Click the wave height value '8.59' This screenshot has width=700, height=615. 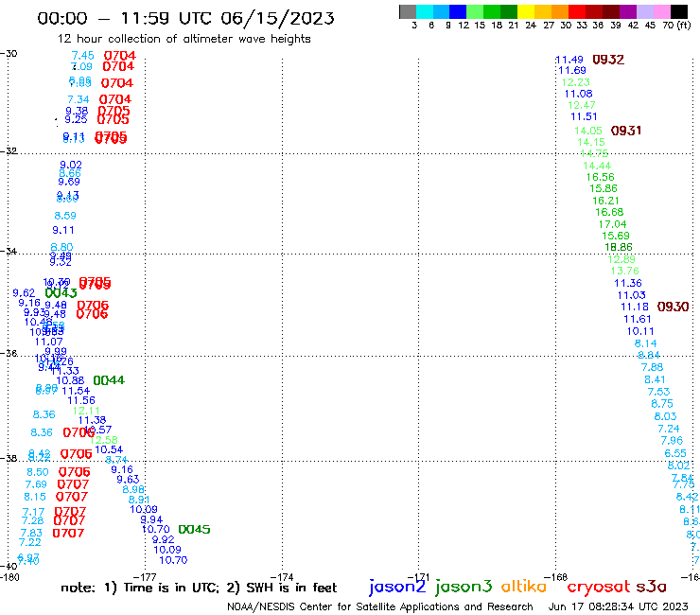(65, 216)
